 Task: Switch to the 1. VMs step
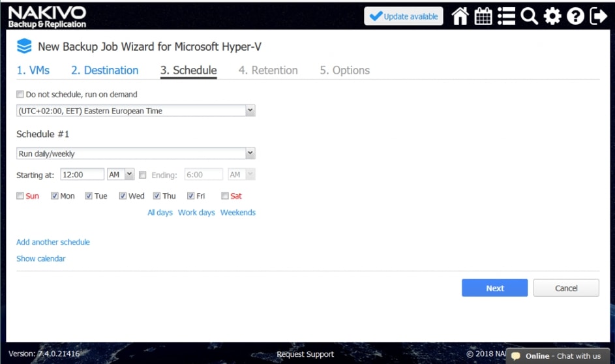(x=33, y=70)
